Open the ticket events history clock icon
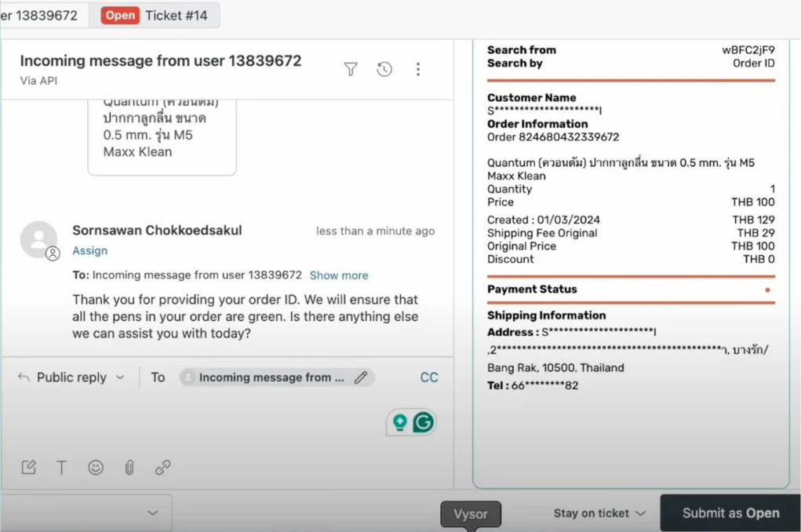The height and width of the screenshot is (532, 801). click(x=384, y=69)
